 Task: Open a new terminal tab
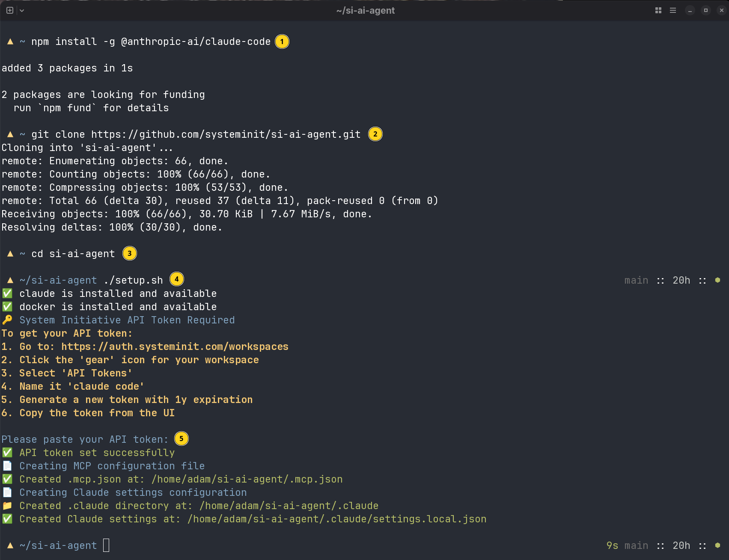pyautogui.click(x=9, y=10)
